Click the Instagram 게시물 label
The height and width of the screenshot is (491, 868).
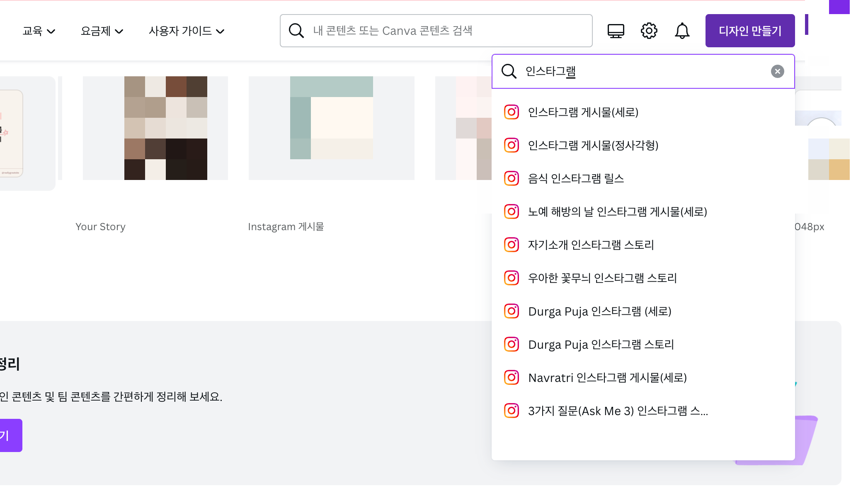pyautogui.click(x=286, y=227)
